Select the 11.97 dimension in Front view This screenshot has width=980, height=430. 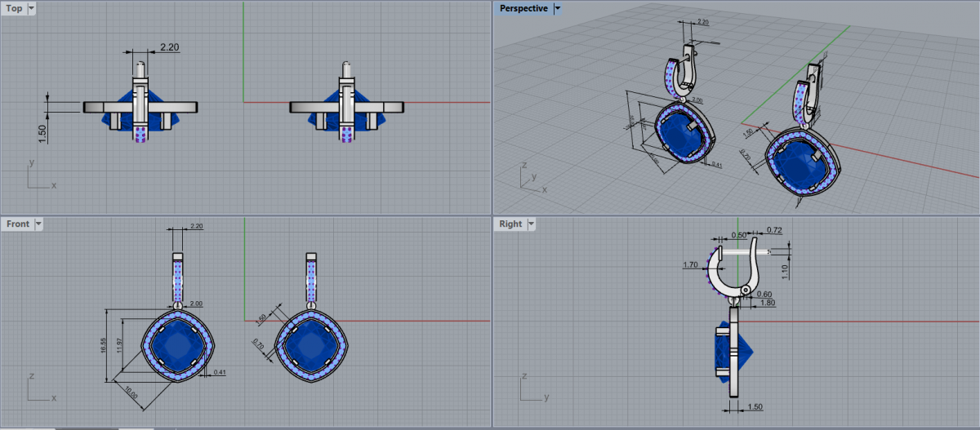click(119, 345)
